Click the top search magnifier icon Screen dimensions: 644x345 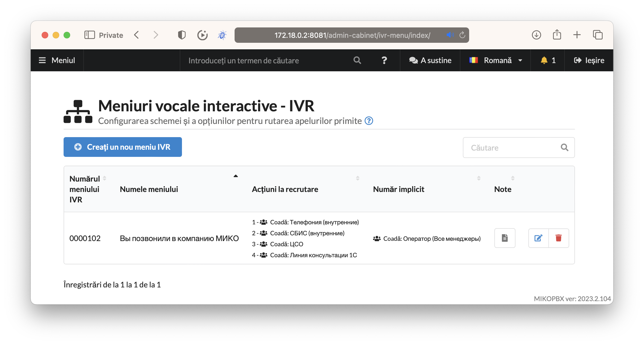(x=357, y=60)
